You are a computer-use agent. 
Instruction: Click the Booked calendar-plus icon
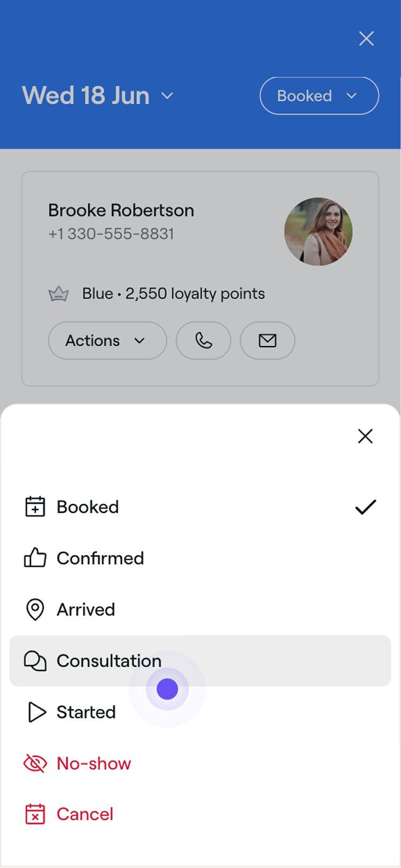[x=35, y=507]
